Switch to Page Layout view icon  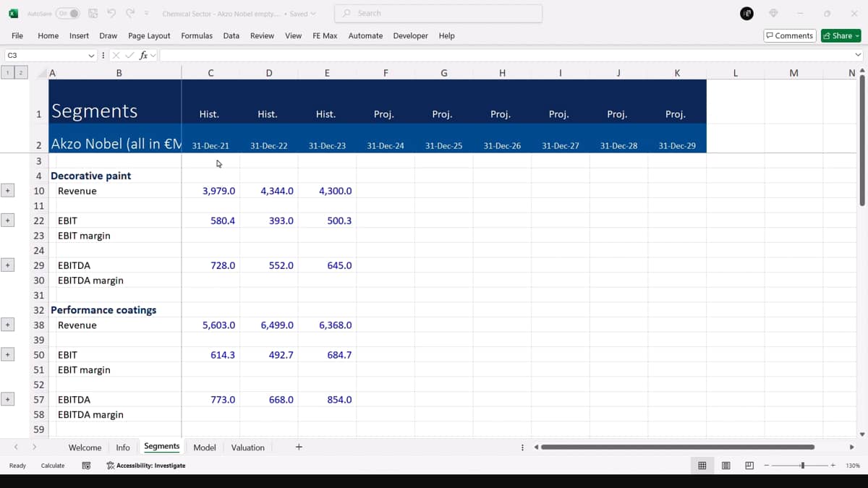(x=726, y=466)
